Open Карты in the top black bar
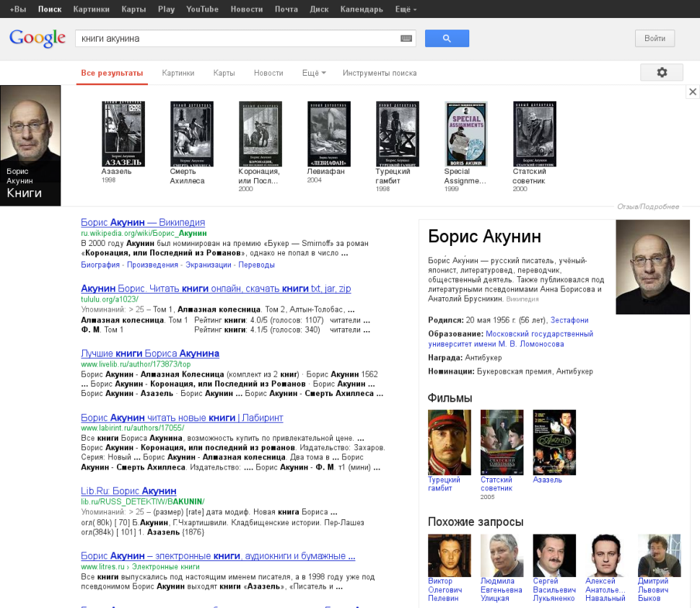Image resolution: width=700 pixels, height=608 pixels. click(x=134, y=9)
